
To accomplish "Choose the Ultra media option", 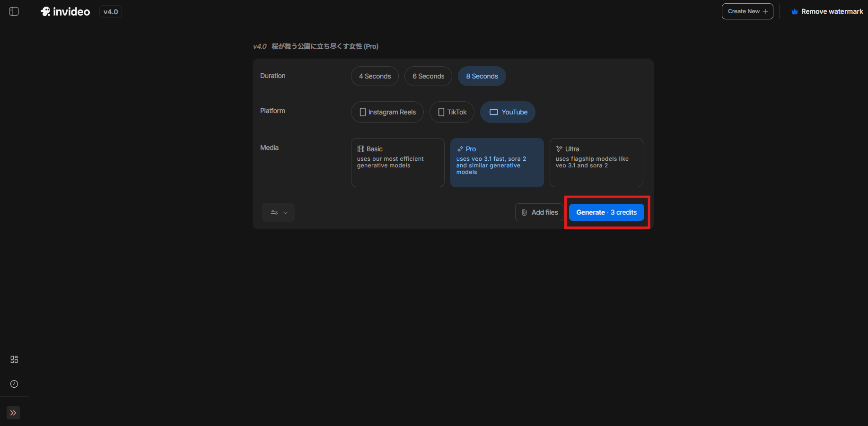I will pyautogui.click(x=596, y=162).
